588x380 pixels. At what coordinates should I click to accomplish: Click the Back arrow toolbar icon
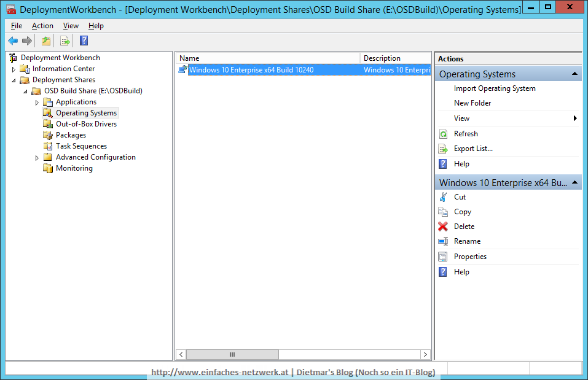(x=13, y=41)
